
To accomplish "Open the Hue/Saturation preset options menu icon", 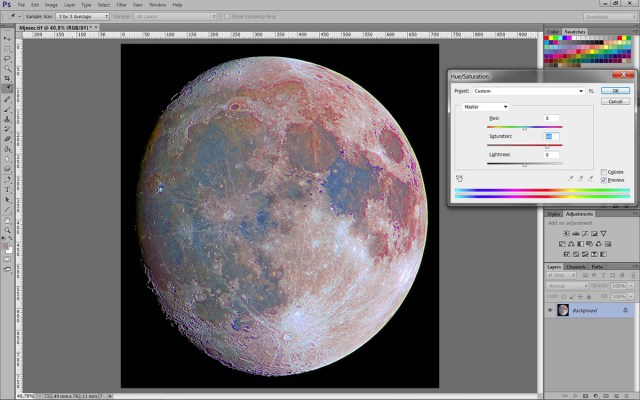I will [592, 91].
